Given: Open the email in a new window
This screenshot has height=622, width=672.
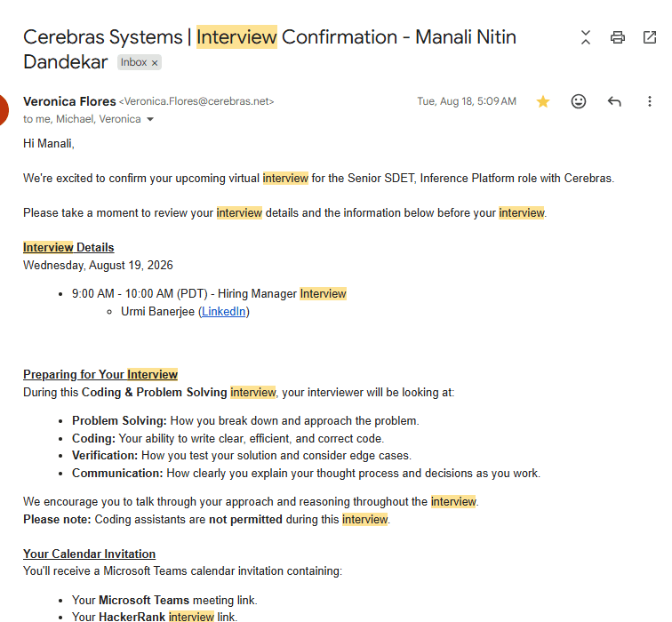Looking at the screenshot, I should point(650,37).
